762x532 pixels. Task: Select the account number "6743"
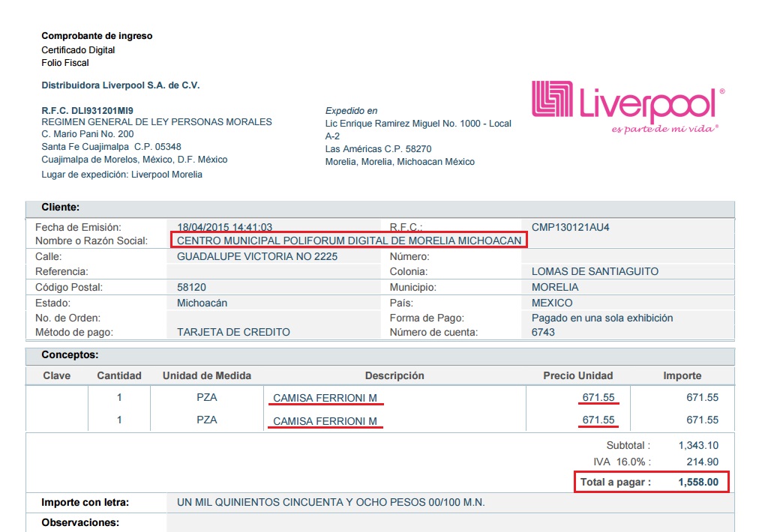click(x=543, y=333)
